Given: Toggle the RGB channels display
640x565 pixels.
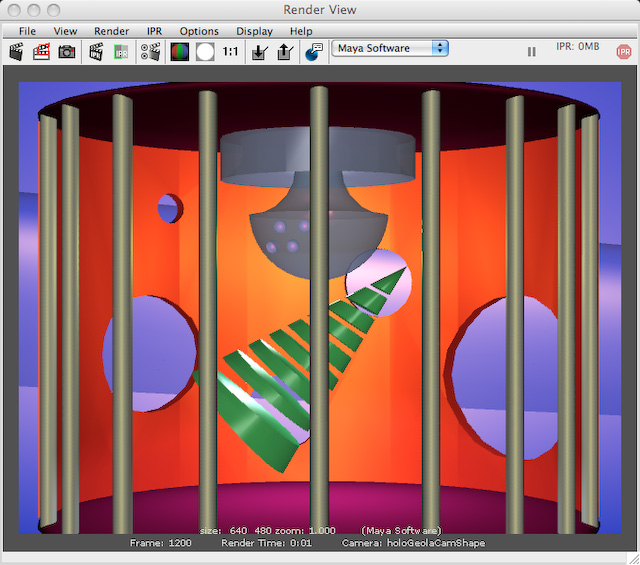Looking at the screenshot, I should coord(180,51).
